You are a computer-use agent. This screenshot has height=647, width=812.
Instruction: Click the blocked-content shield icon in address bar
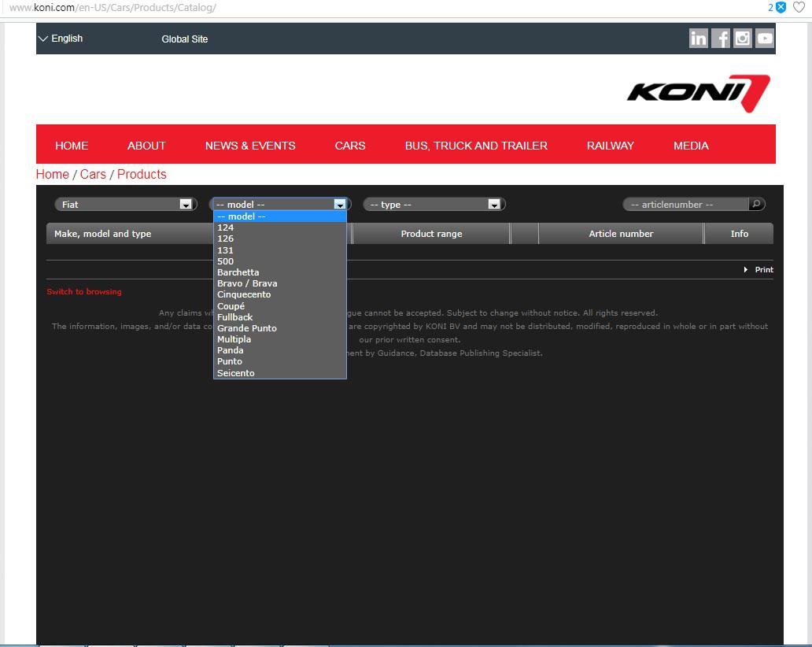781,7
